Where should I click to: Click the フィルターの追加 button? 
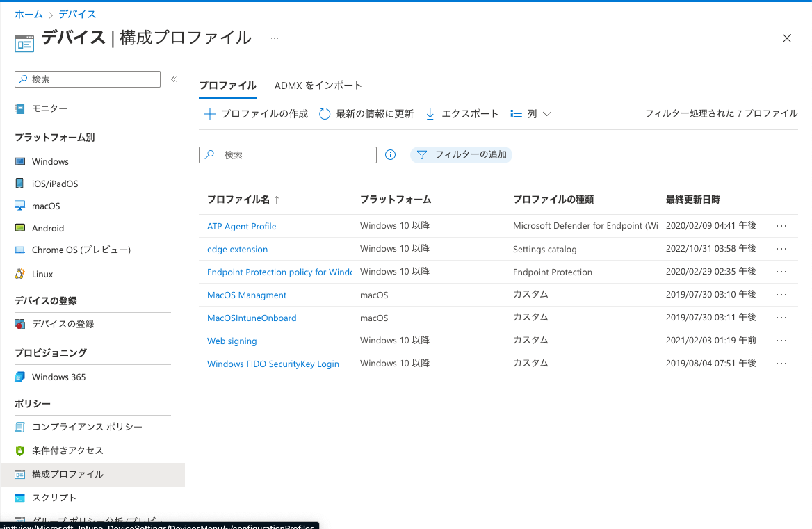coord(462,155)
